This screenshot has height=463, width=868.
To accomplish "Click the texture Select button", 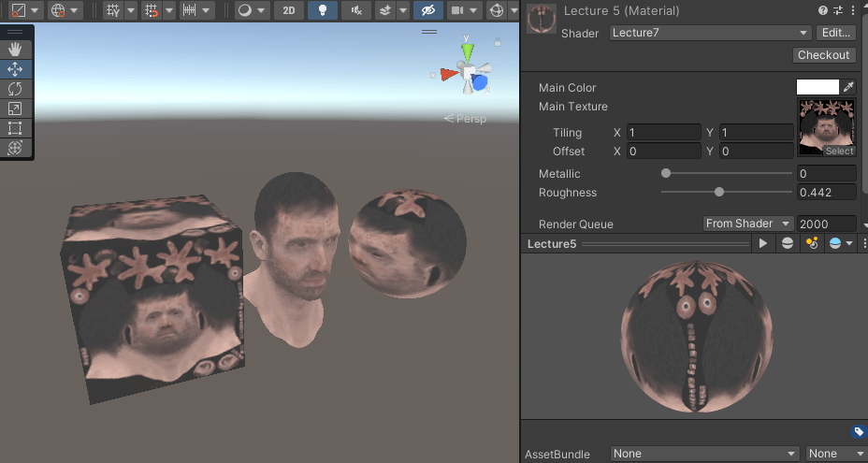I will pyautogui.click(x=839, y=152).
